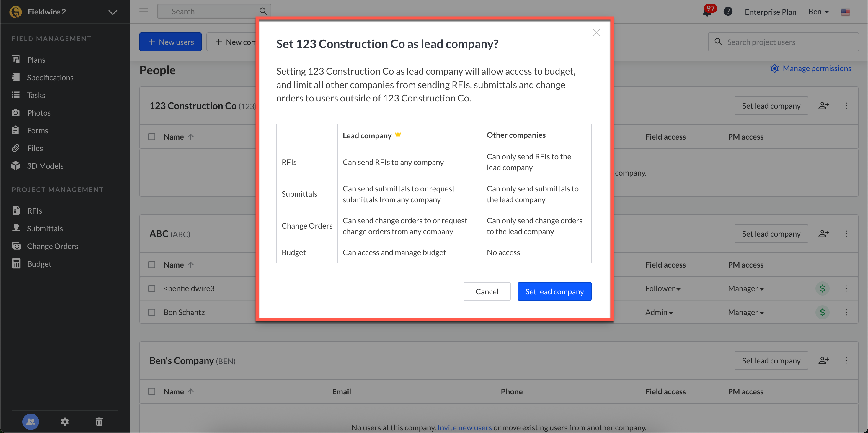Image resolution: width=868 pixels, height=433 pixels.
Task: Open the settings gear in sidebar footer
Action: click(x=65, y=421)
